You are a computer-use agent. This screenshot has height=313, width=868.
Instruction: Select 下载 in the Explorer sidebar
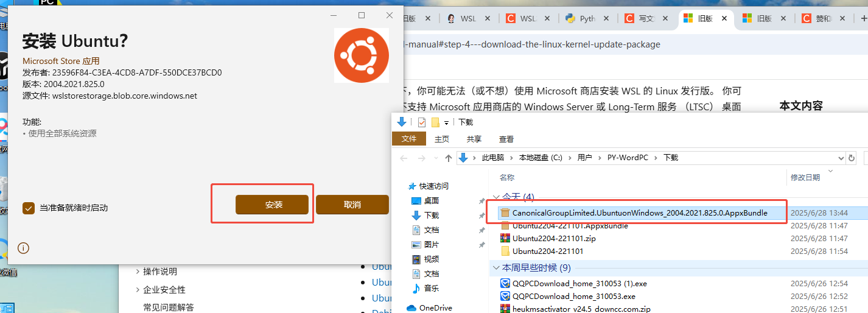click(x=432, y=216)
